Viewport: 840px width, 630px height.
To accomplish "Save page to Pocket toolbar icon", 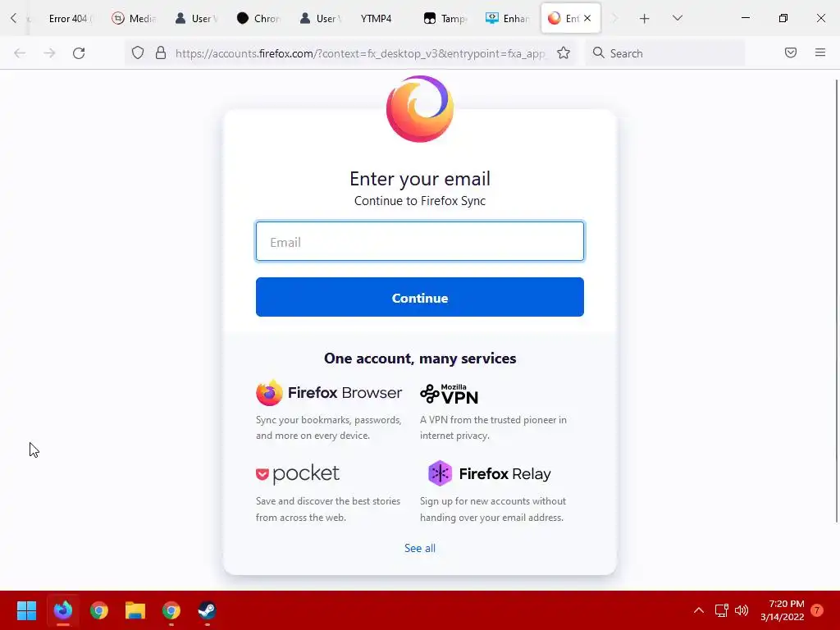I will (790, 52).
